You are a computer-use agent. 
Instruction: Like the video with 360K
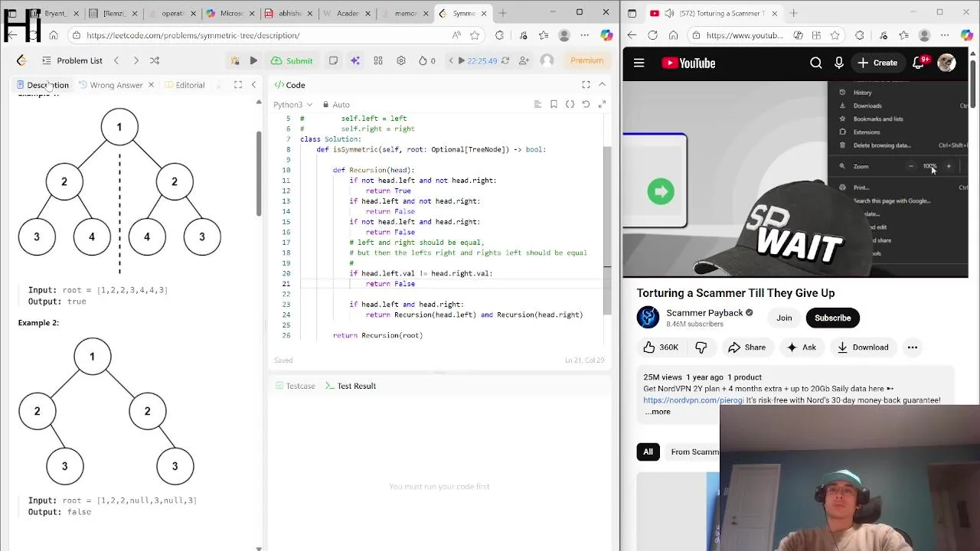pyautogui.click(x=661, y=347)
